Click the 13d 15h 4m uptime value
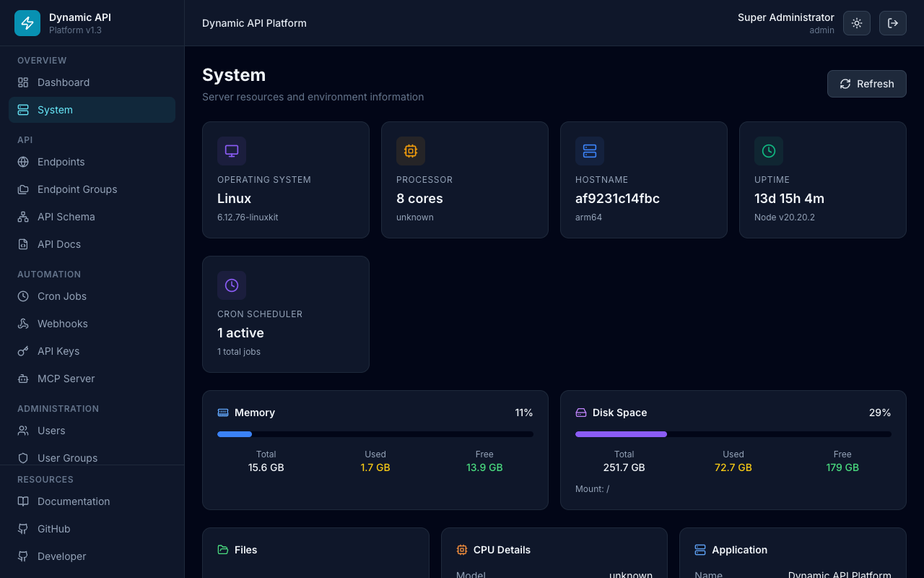This screenshot has height=578, width=924. (789, 199)
